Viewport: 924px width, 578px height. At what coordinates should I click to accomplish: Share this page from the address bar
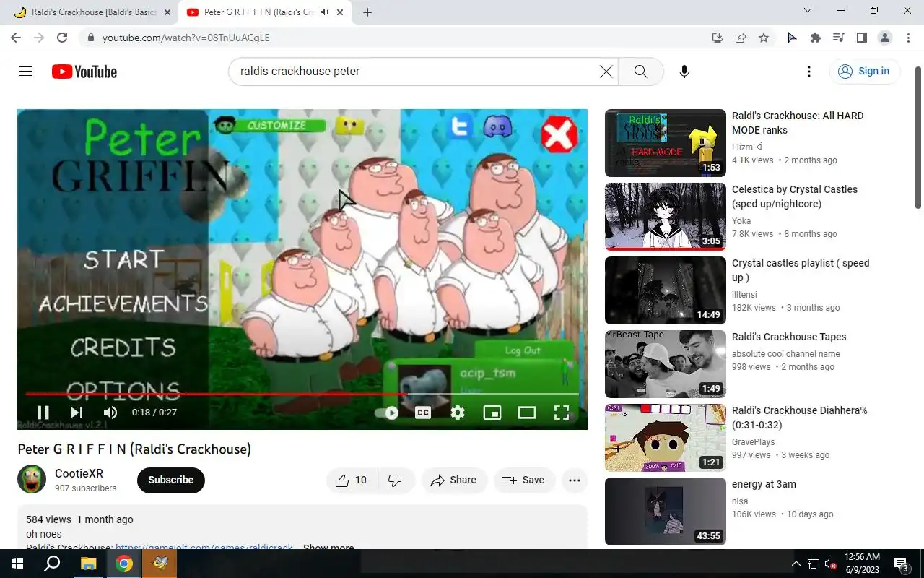[741, 38]
